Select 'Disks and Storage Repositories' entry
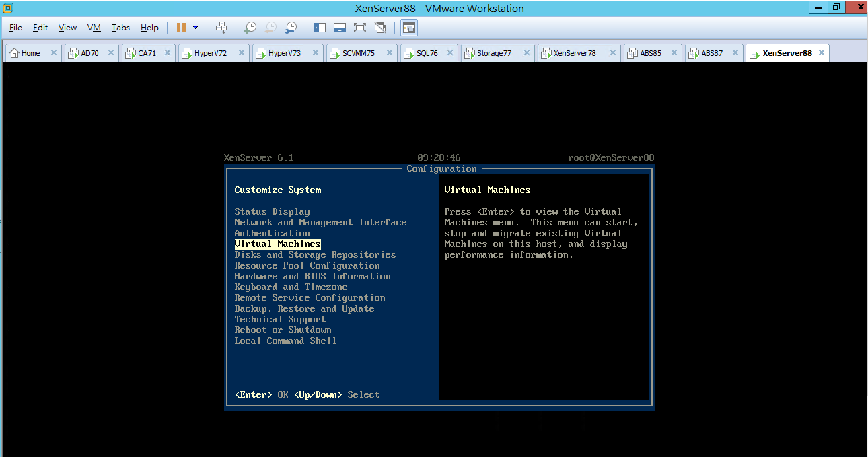868x457 pixels. coord(315,254)
